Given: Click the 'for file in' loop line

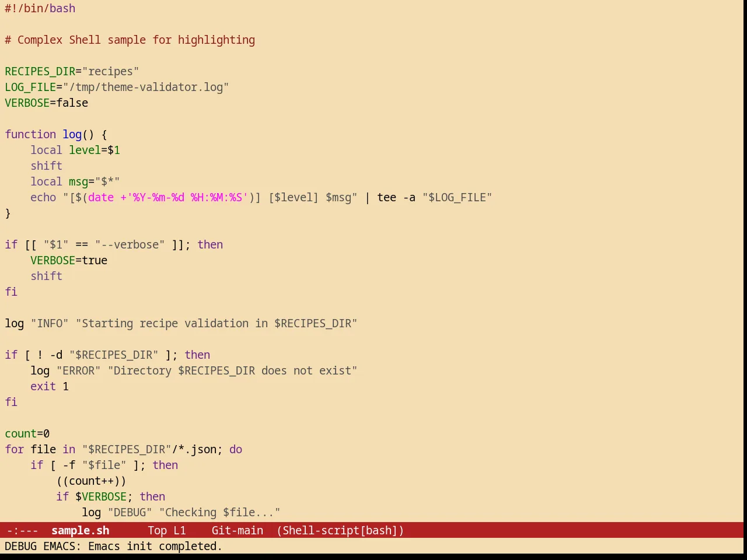Looking at the screenshot, I should point(123,449).
